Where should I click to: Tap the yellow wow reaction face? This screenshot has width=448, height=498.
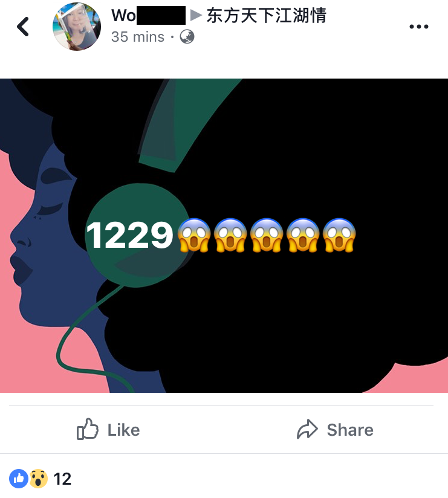coord(39,479)
